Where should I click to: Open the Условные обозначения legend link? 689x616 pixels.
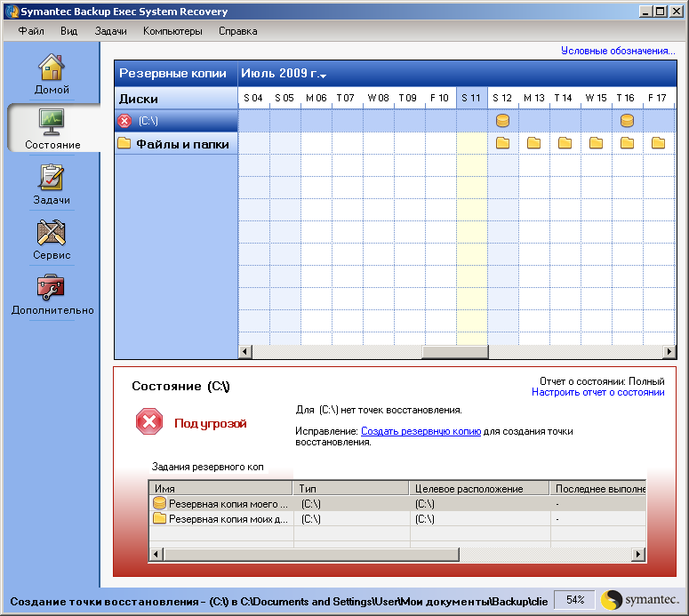[618, 51]
